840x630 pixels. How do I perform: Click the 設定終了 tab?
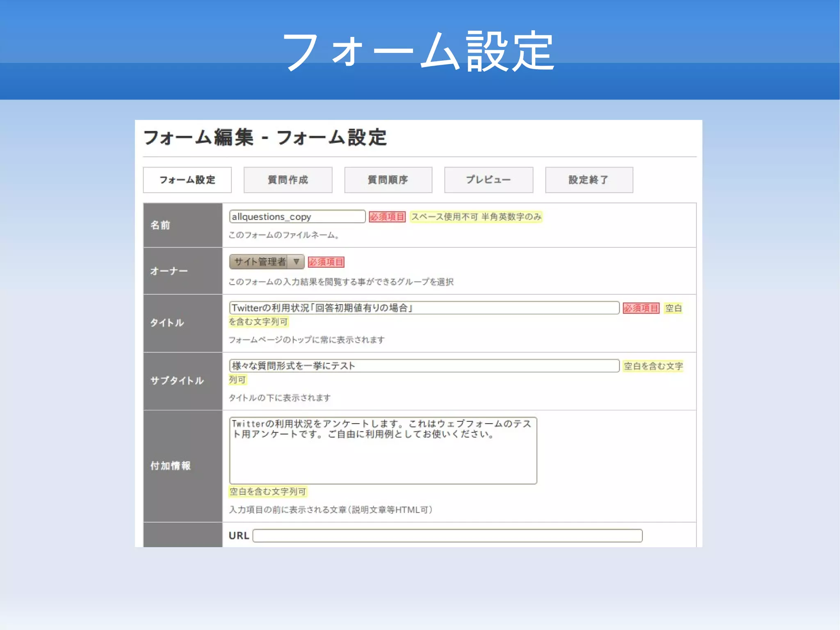pos(589,180)
